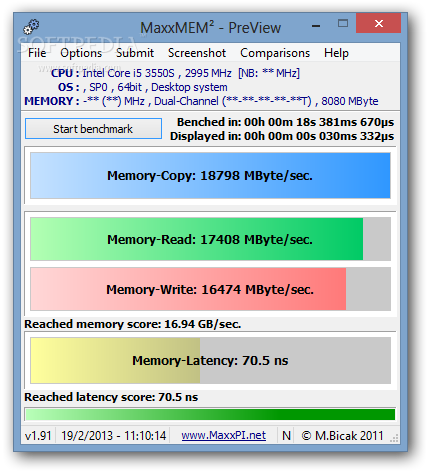Click the v1.91 version status cell
The image size is (428, 472).
point(38,436)
